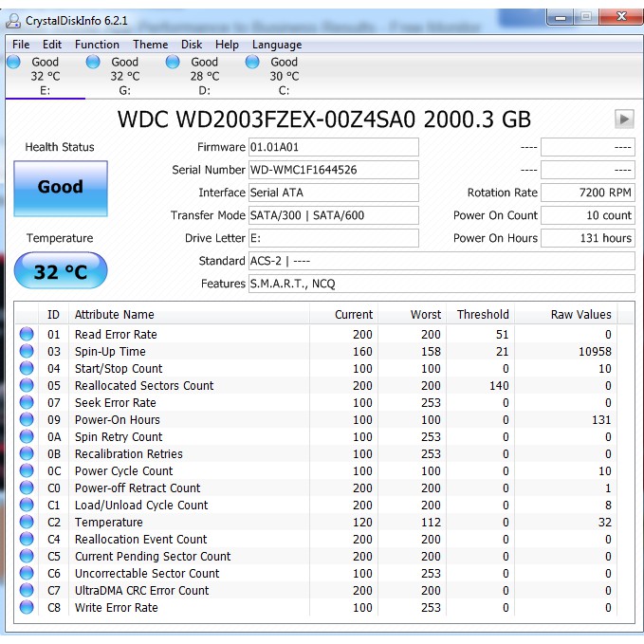Screen dimensions: 644x644
Task: Open the Theme menu
Action: pos(150,45)
